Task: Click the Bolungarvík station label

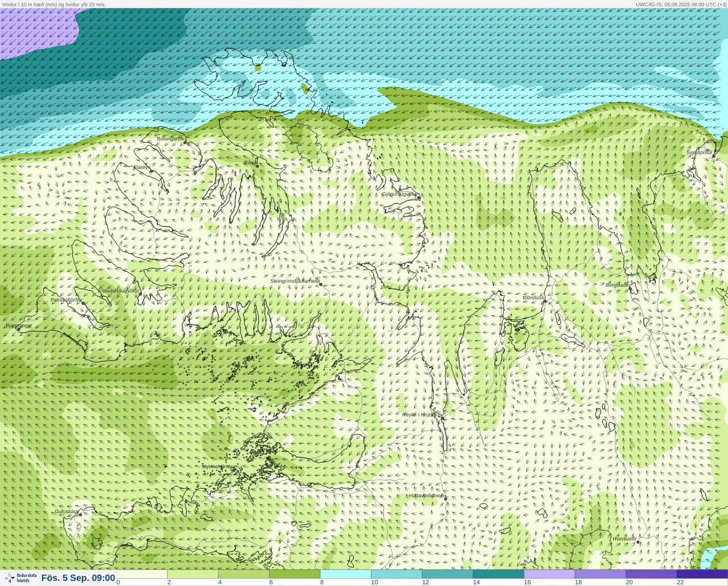Action: pos(172,139)
